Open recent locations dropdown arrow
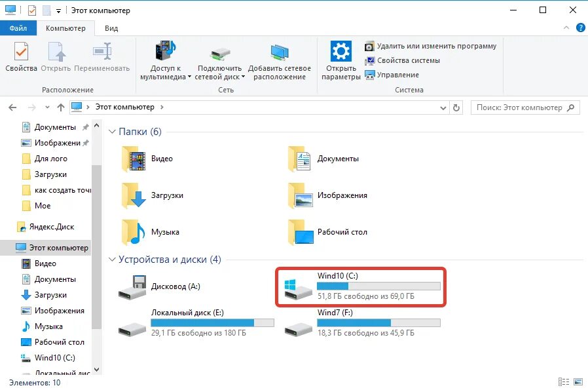The image size is (588, 390). [47, 107]
